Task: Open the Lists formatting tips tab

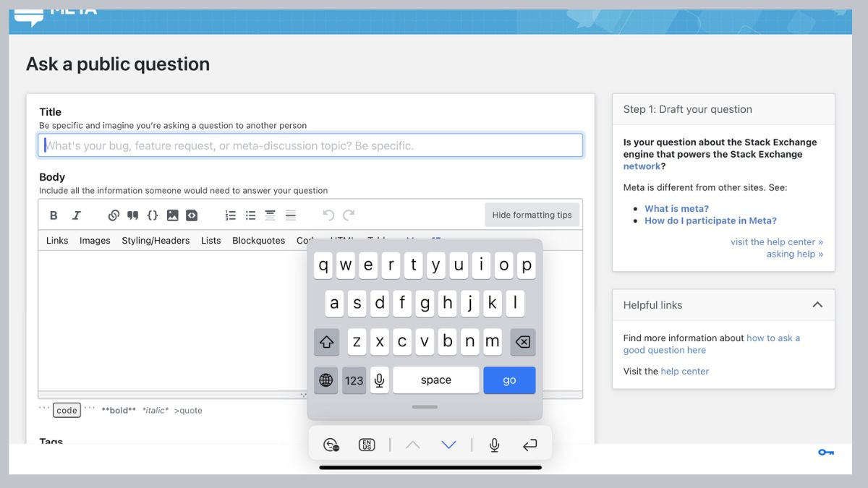Action: pos(211,241)
